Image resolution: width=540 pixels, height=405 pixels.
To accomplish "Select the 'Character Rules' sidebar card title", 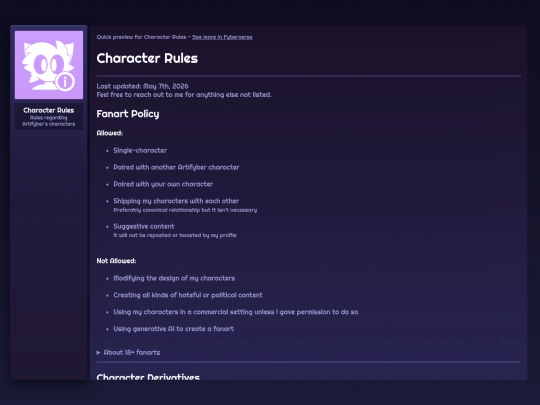I will click(49, 110).
